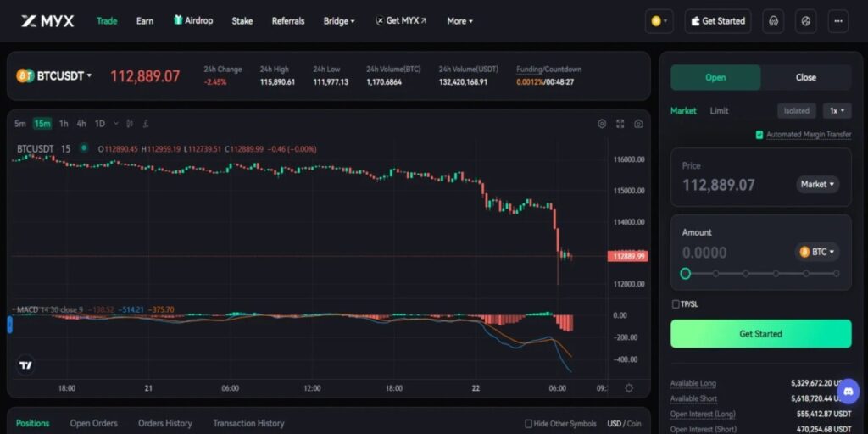This screenshot has width=868, height=434.
Task: Expand the BTCUSDT pair selector
Action: click(x=54, y=76)
